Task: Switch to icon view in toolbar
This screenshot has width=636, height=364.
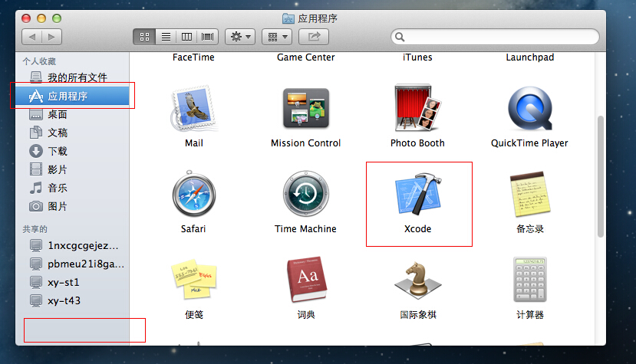Action: [x=144, y=37]
